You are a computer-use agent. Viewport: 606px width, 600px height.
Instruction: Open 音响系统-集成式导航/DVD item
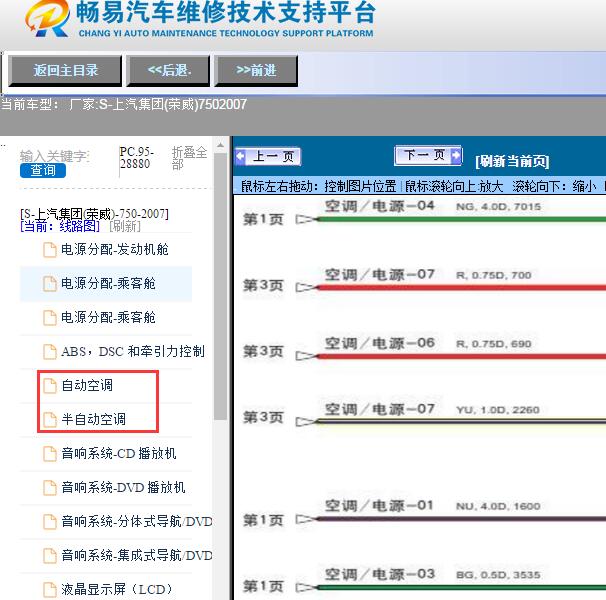[137, 555]
